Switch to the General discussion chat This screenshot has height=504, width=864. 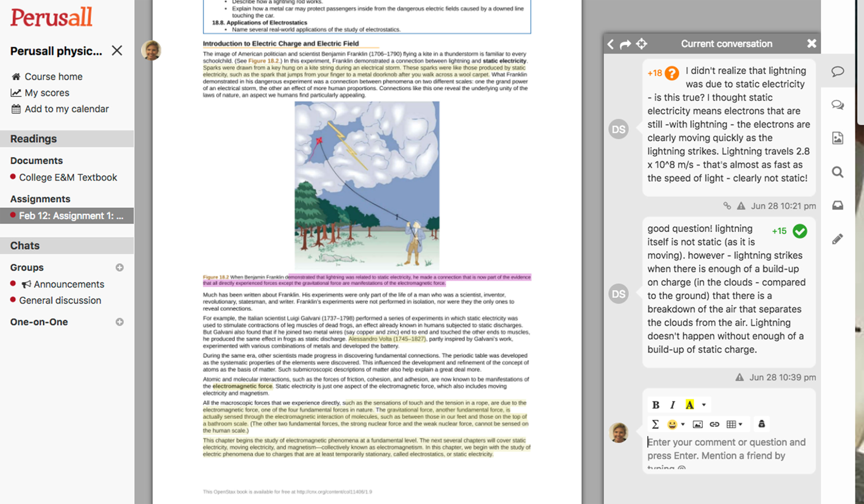60,300
